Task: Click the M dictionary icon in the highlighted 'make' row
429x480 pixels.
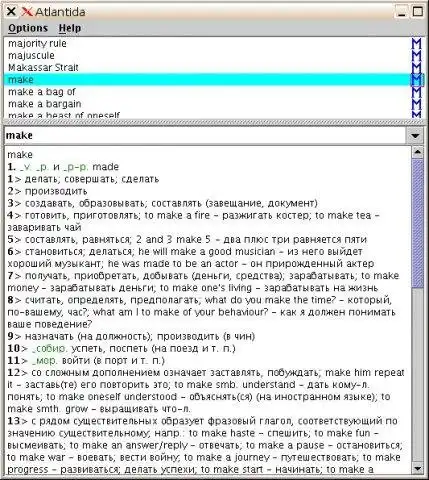Action: click(x=416, y=80)
